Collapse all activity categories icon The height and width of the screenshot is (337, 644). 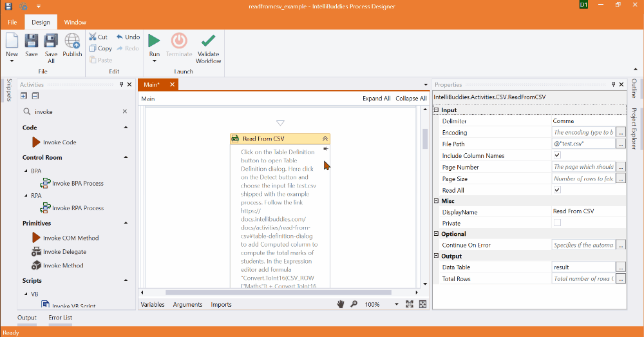pyautogui.click(x=35, y=96)
